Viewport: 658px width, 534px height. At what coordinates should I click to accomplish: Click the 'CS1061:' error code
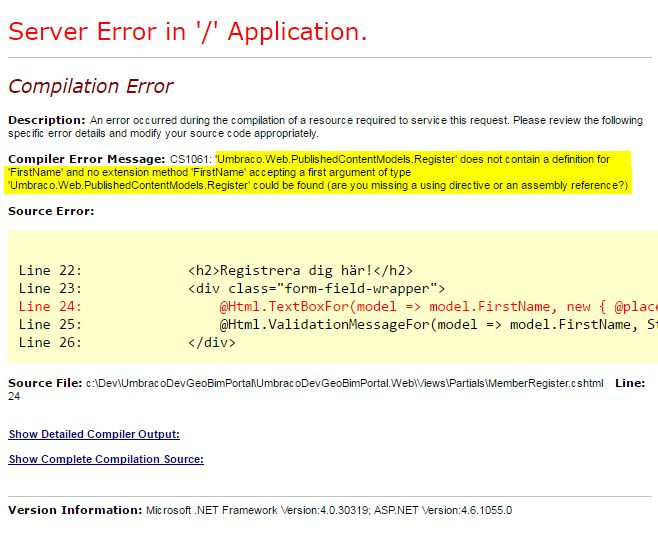[191, 159]
